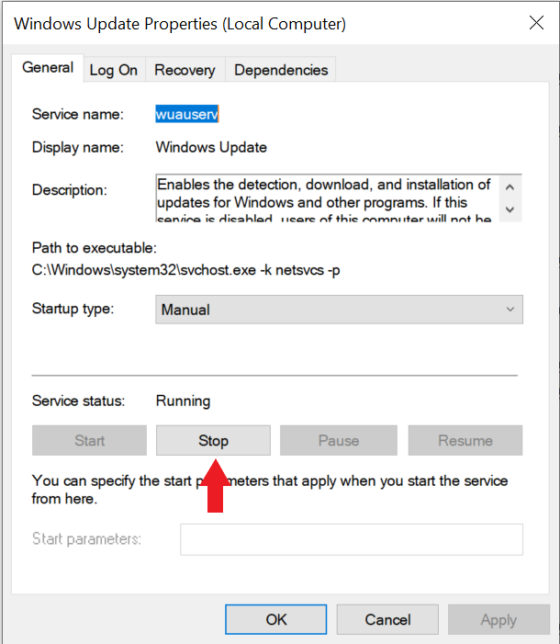Click the highlighted wuauserv service name
The image size is (560, 644).
(187, 114)
